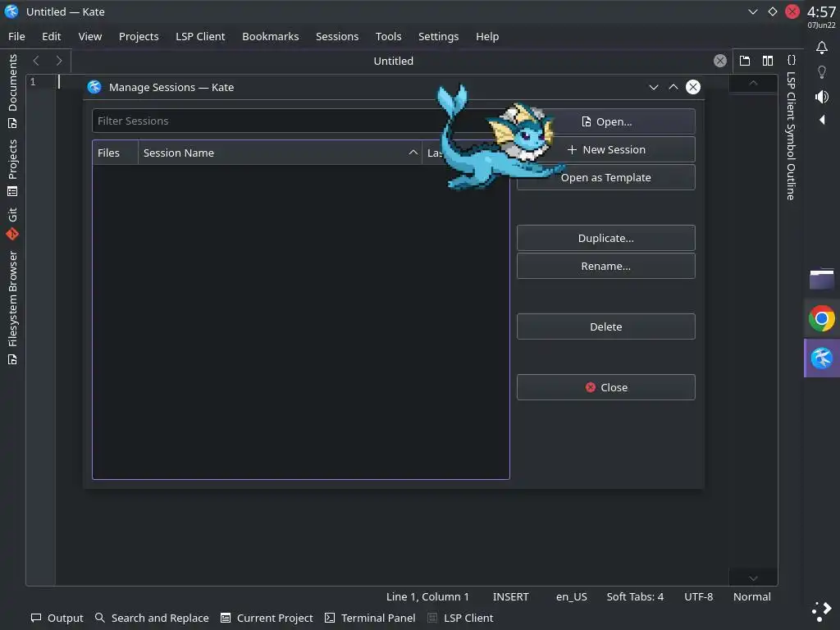Launch Google Chrome from the panel
840x630 pixels.
822,319
